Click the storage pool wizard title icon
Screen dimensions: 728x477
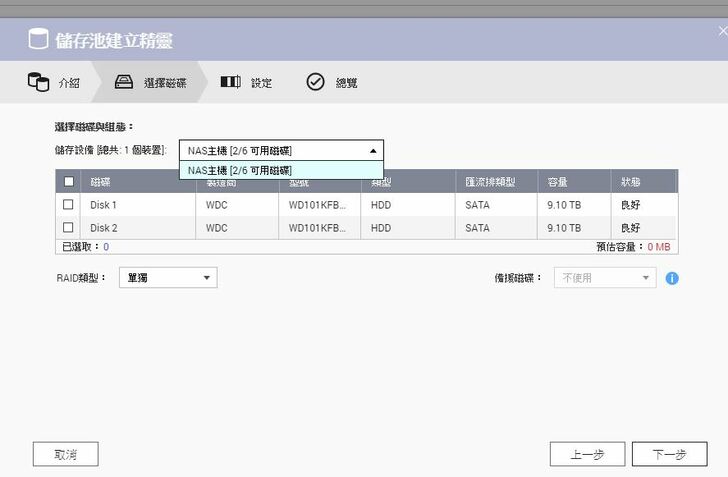(38, 40)
